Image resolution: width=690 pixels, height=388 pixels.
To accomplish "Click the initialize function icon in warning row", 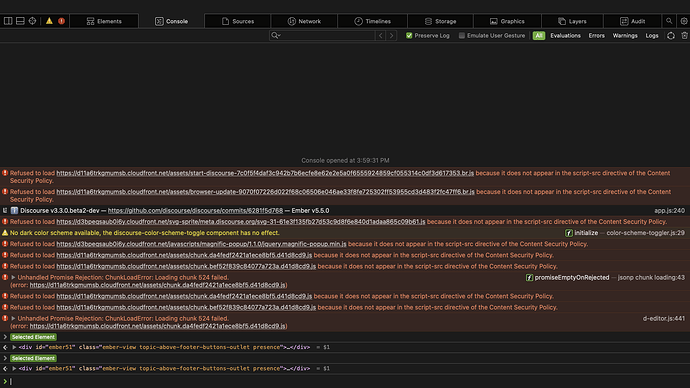I will pyautogui.click(x=569, y=233).
